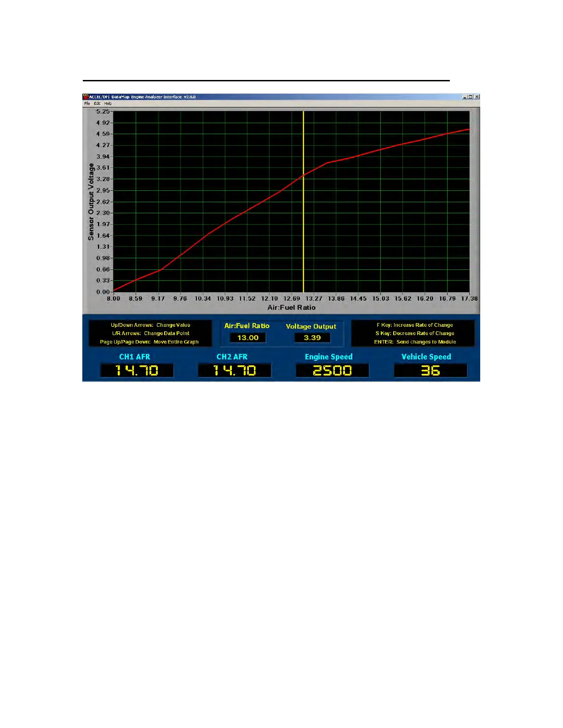This screenshot has width=563, height=728.
Task: Click the 'Engine Speed' label
Action: (x=329, y=357)
